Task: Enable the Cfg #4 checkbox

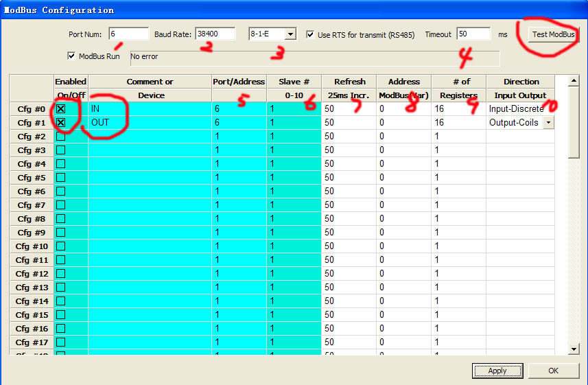Action: [x=61, y=164]
